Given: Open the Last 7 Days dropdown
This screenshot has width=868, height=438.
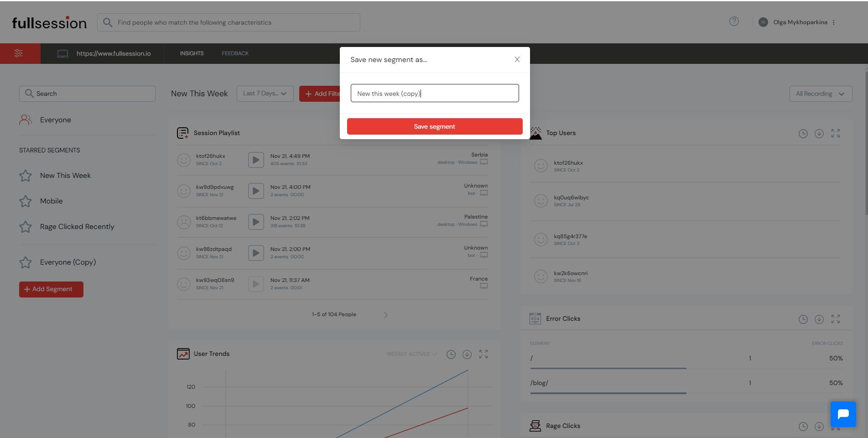Looking at the screenshot, I should [x=265, y=94].
